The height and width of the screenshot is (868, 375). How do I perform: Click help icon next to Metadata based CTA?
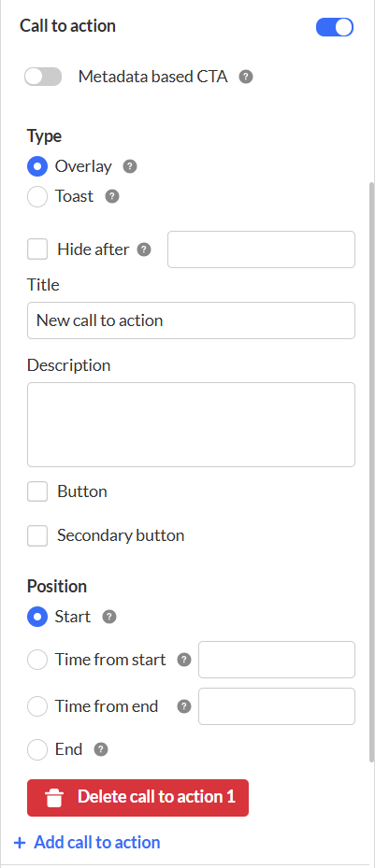(x=246, y=77)
